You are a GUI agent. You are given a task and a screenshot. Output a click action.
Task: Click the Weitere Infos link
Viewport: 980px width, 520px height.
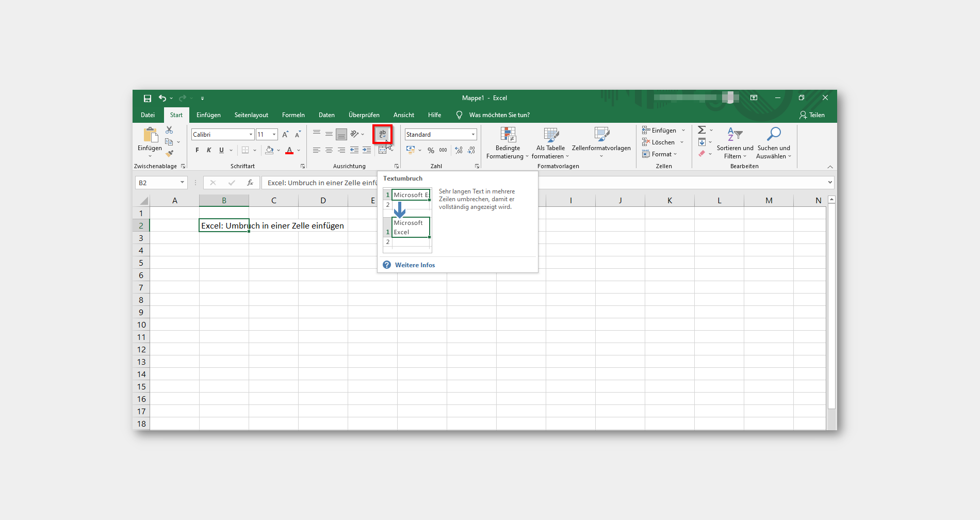pyautogui.click(x=415, y=265)
